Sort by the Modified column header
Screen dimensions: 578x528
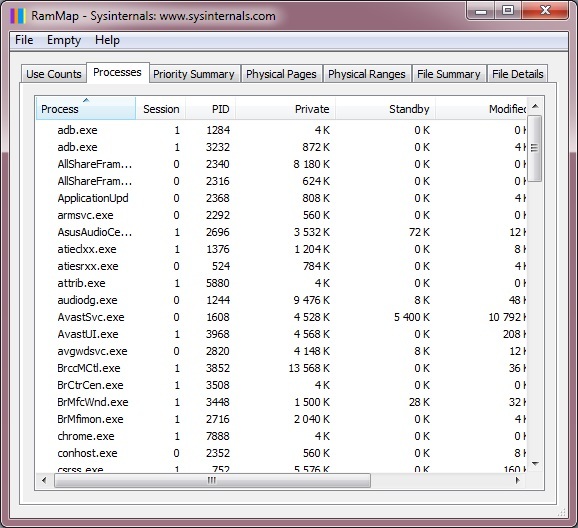481,109
